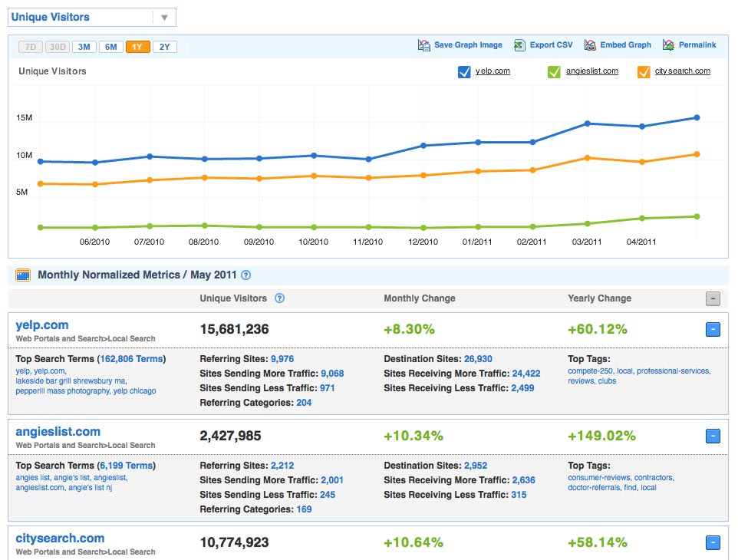This screenshot has width=738, height=560.
Task: Open help icon beside Unique Visitors column
Action: [279, 298]
